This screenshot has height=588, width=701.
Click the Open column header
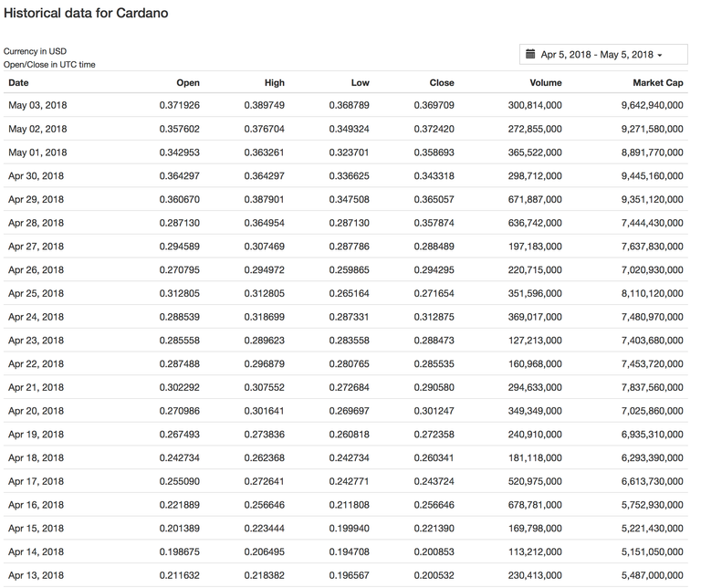point(188,83)
